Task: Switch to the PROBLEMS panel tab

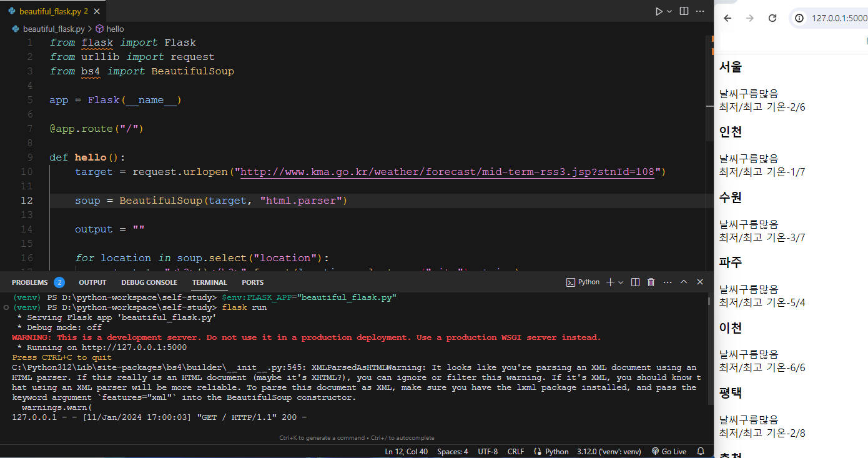Action: tap(37, 282)
